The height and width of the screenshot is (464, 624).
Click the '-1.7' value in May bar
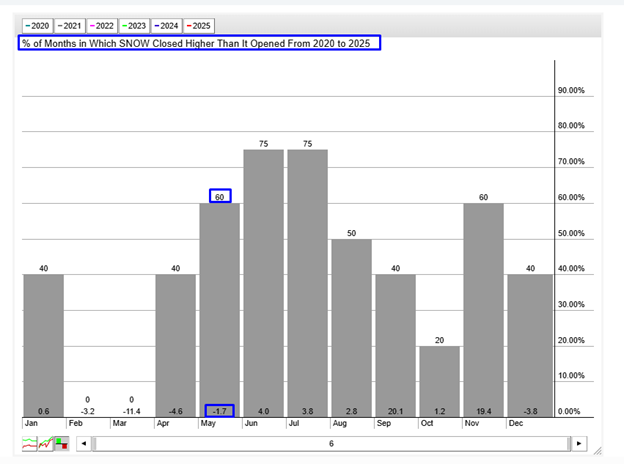point(220,411)
